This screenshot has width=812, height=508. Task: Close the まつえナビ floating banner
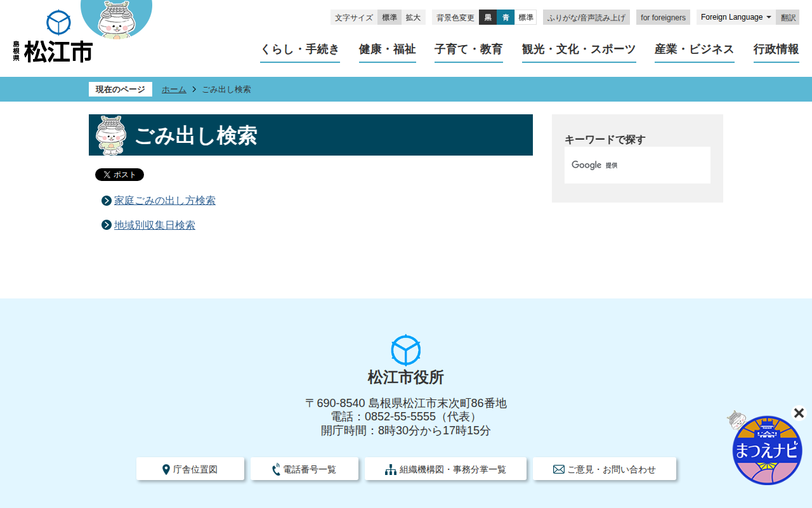799,413
